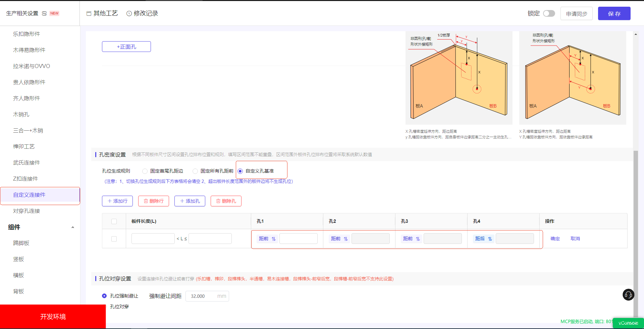Click the 保存 button
Screen dimensions: 644x329
pos(614,13)
